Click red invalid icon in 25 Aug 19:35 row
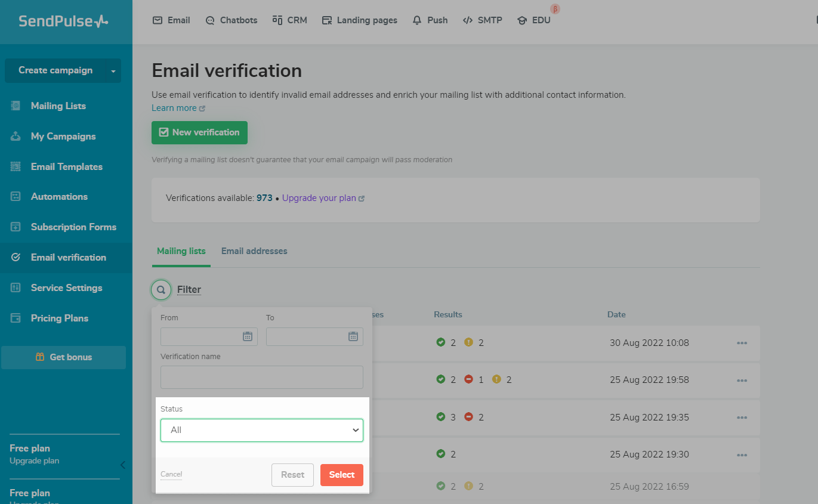 pyautogui.click(x=468, y=417)
